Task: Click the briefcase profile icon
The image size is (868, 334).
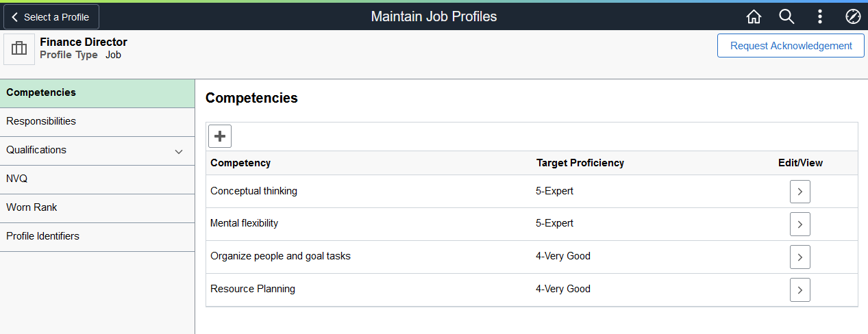Action: coord(19,49)
